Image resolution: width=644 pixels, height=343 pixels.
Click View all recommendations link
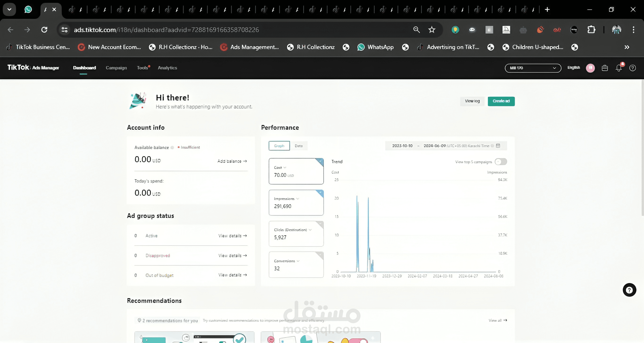[x=498, y=320]
